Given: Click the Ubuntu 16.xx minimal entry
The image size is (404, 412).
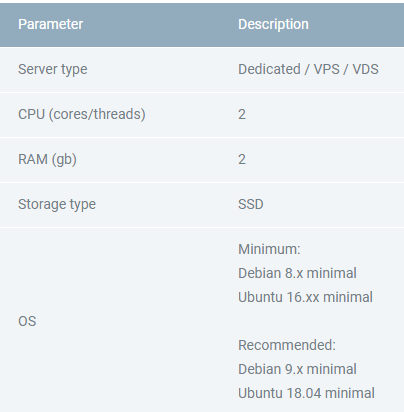Looking at the screenshot, I should pos(305,297).
